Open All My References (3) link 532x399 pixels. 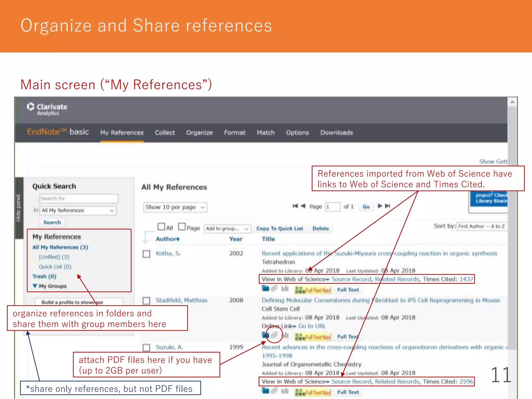pos(60,247)
